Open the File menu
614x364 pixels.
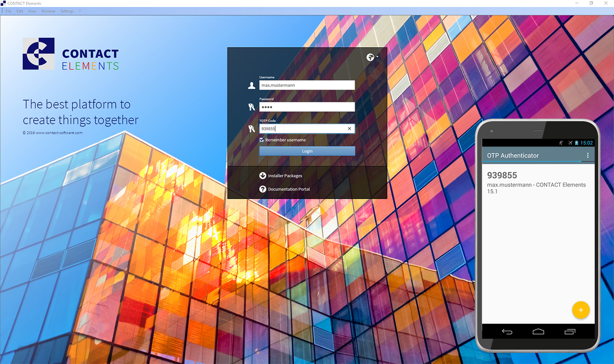click(9, 11)
